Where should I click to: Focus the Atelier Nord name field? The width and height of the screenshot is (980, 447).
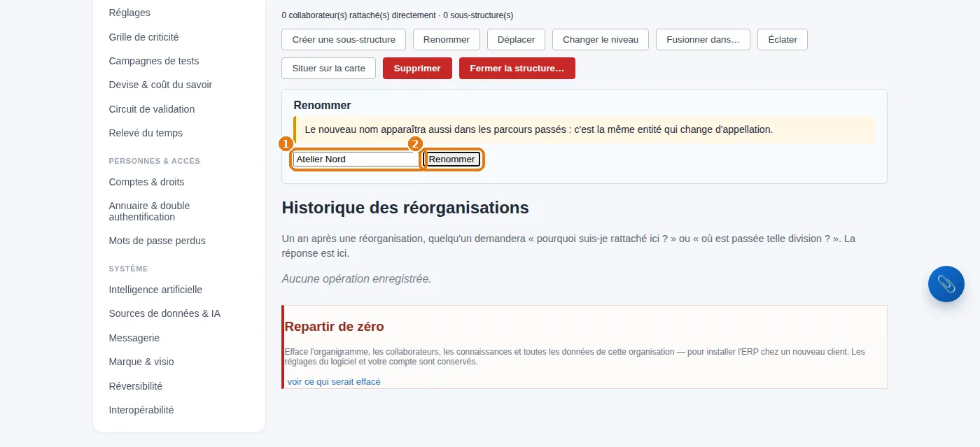[x=356, y=159]
